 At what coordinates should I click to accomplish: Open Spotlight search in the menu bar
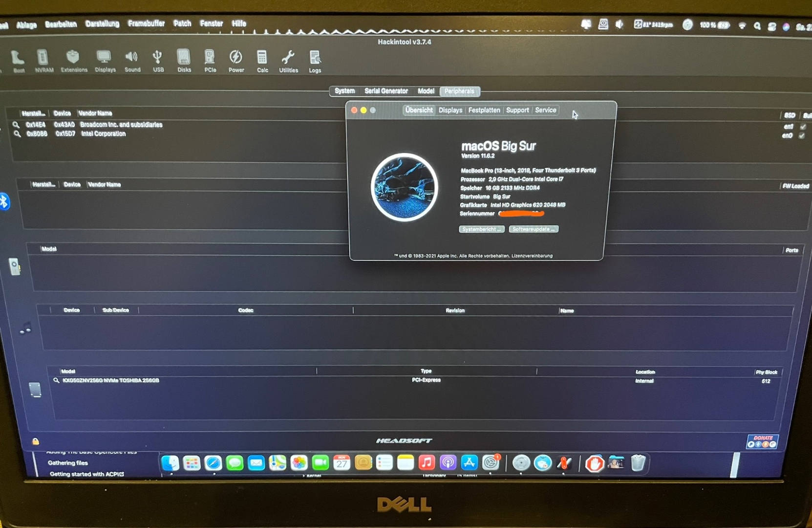(x=757, y=26)
